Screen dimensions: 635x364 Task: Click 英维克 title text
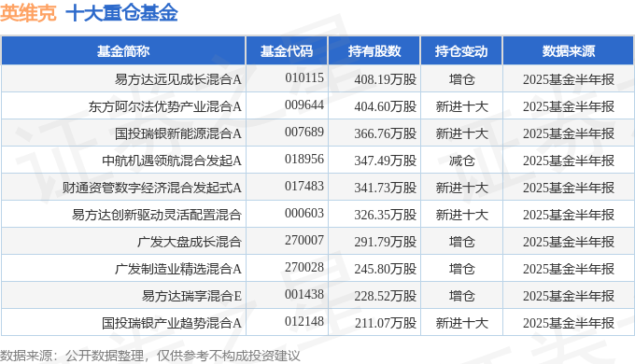click(28, 13)
